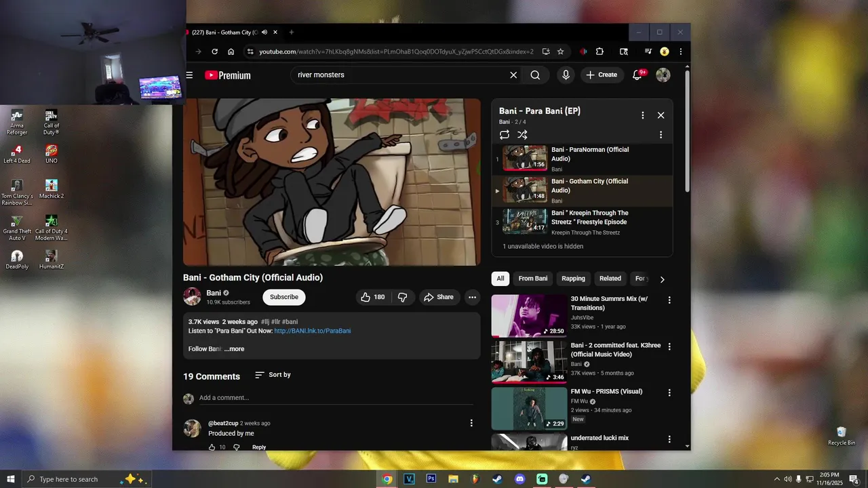Open the #bani hashtag
This screenshot has width=868, height=488.
click(x=290, y=322)
